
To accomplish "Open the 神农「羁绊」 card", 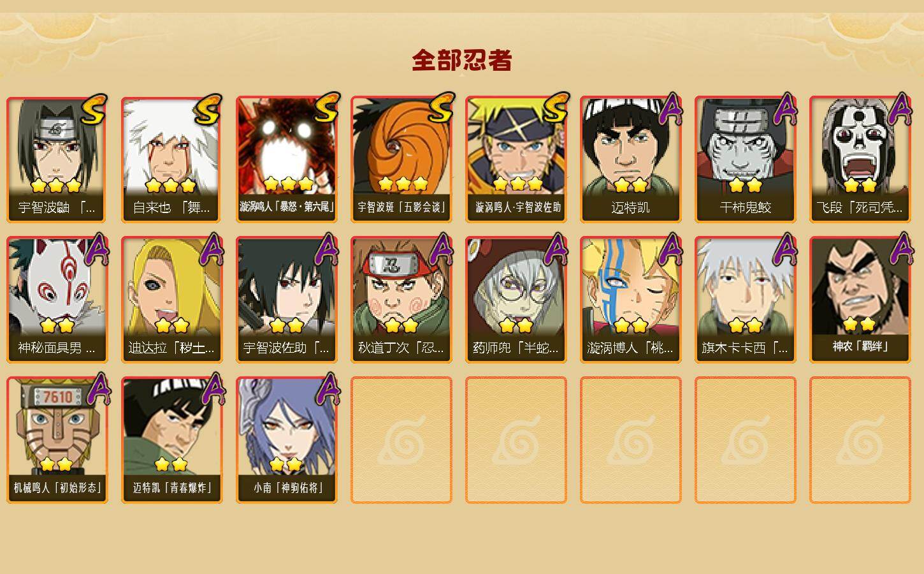I will [x=860, y=300].
